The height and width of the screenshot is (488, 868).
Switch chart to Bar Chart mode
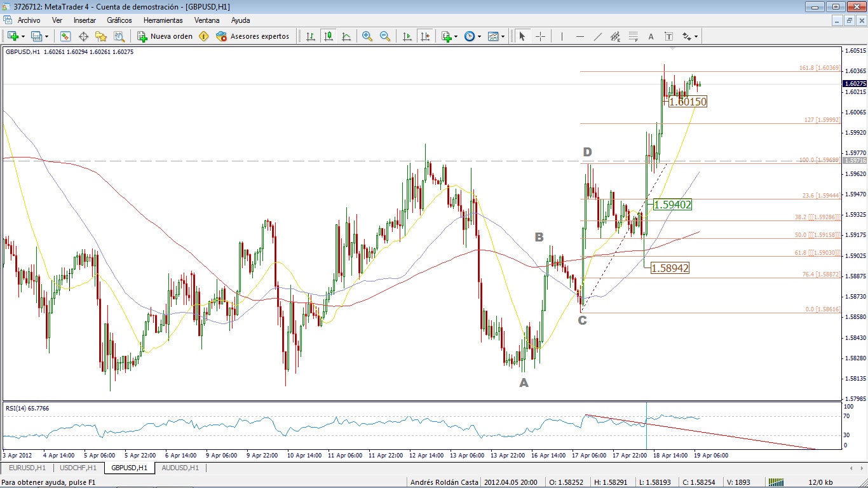311,36
